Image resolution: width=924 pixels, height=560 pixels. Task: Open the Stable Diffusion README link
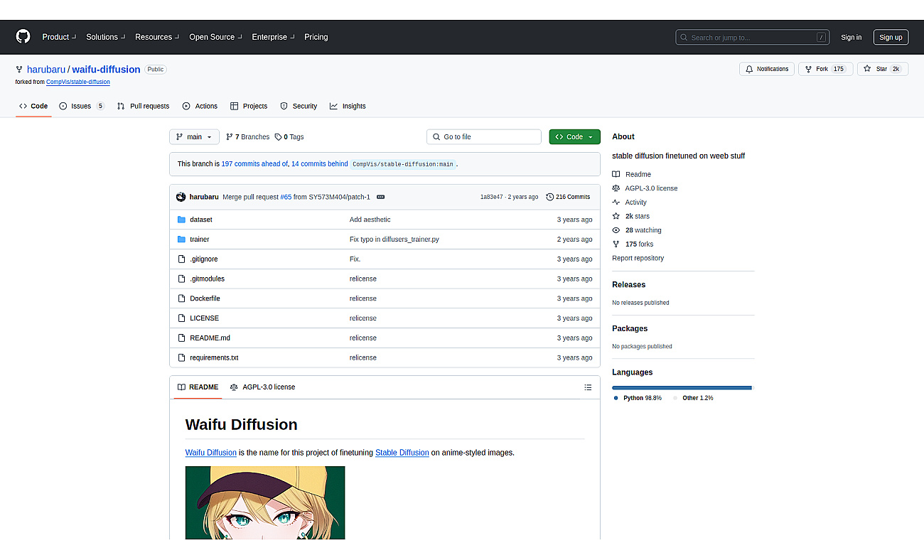(x=402, y=453)
